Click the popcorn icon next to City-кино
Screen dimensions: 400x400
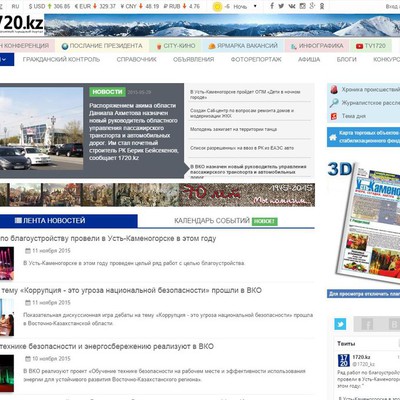point(159,46)
